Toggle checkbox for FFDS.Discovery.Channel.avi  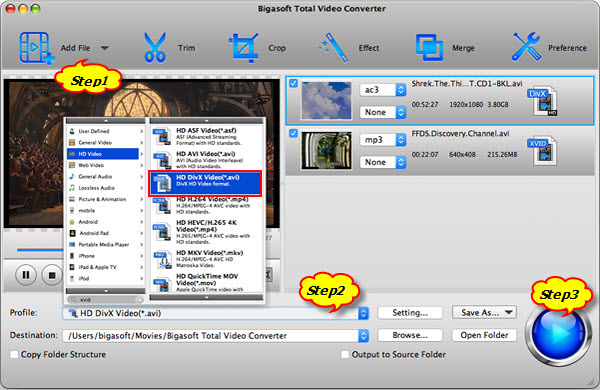coord(293,133)
